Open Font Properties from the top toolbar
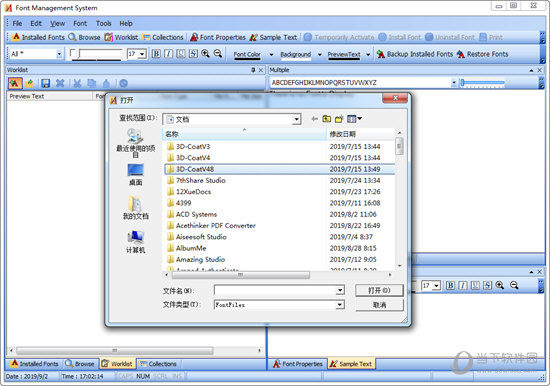The height and width of the screenshot is (386, 550). coord(218,37)
